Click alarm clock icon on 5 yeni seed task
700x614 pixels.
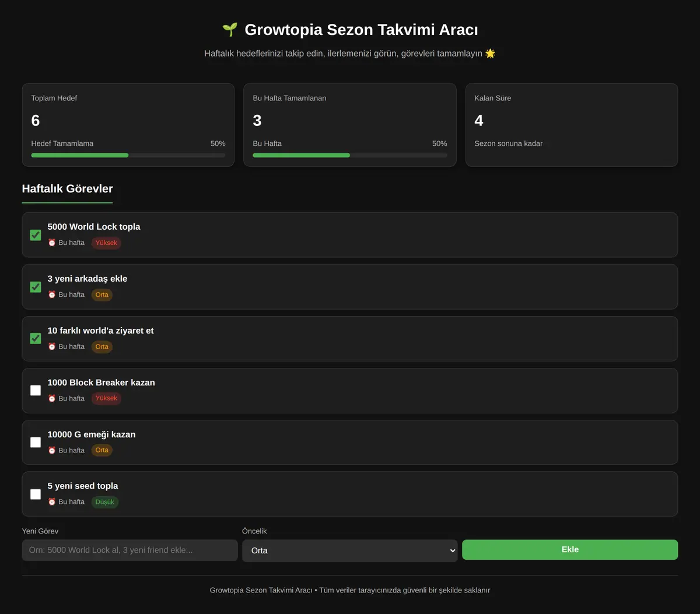tap(52, 501)
